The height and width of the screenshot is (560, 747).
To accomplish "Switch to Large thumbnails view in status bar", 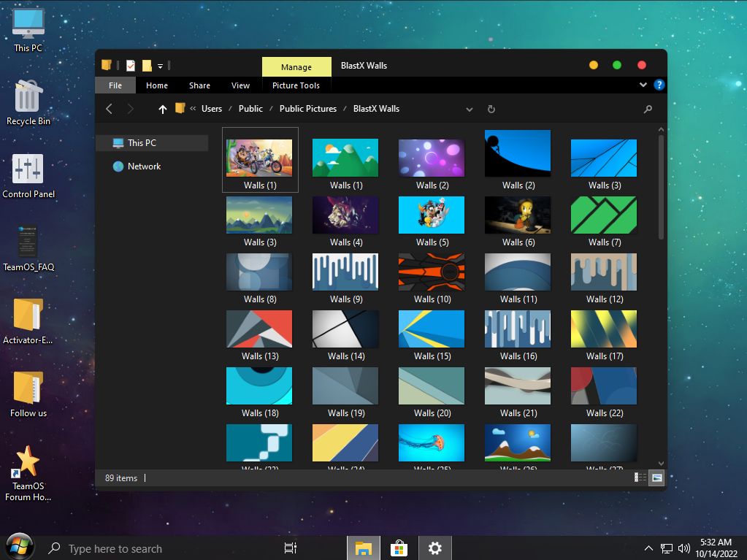I will pyautogui.click(x=656, y=477).
